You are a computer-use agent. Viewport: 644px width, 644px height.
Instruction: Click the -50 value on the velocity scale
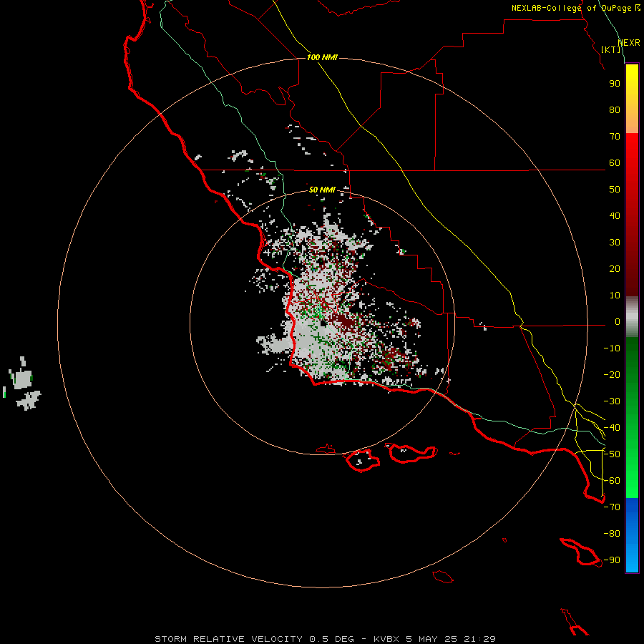pos(612,454)
